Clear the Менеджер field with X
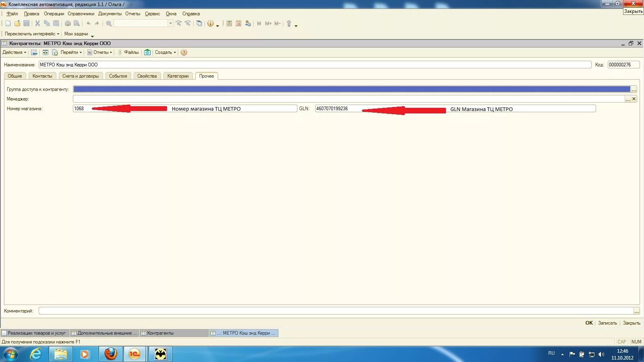644x362 pixels. click(634, 99)
